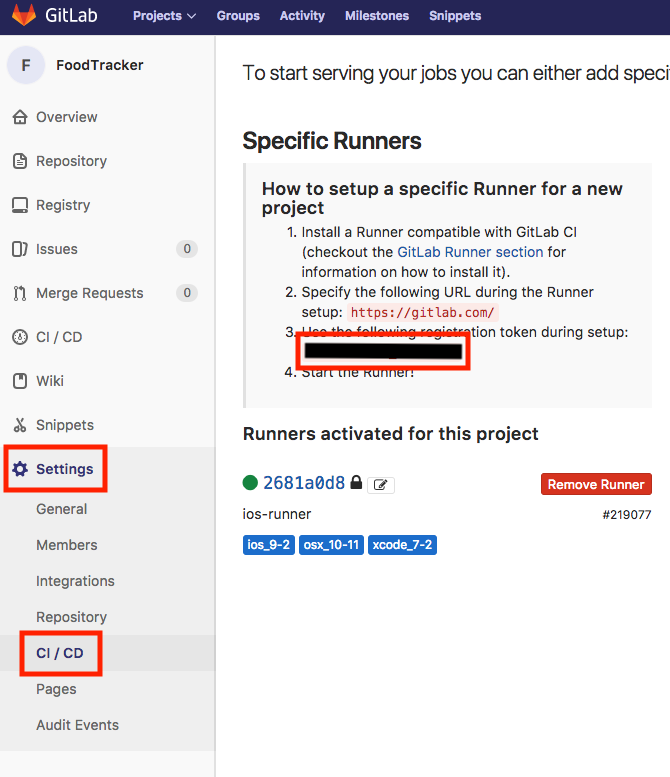This screenshot has width=670, height=777.
Task: Click the runner ID #219077 text
Action: coord(627,515)
